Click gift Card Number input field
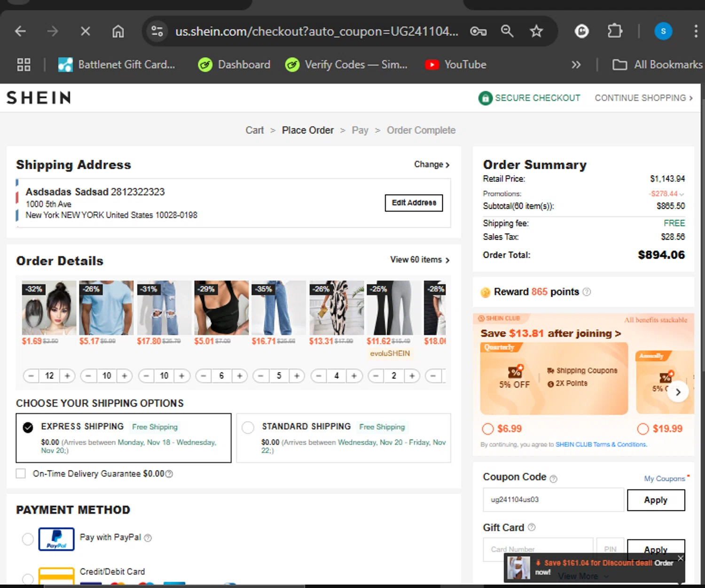 538,549
